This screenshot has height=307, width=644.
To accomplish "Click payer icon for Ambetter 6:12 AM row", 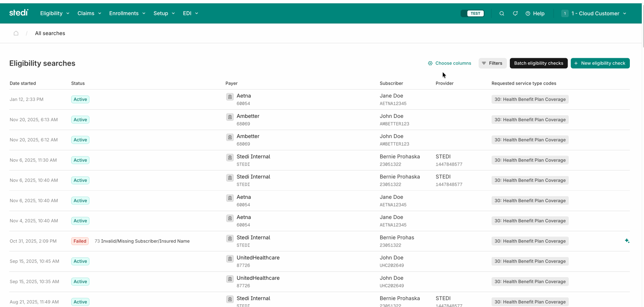I will point(230,137).
